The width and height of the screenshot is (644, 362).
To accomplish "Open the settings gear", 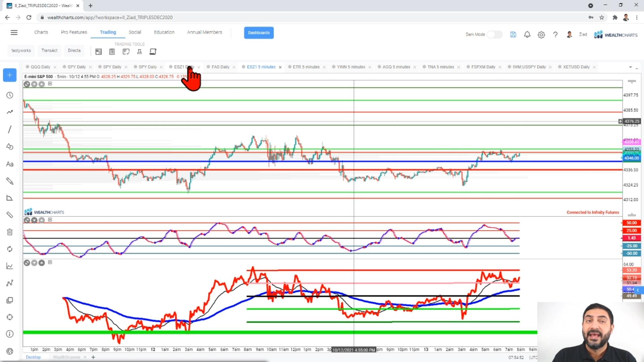I will 541,35.
